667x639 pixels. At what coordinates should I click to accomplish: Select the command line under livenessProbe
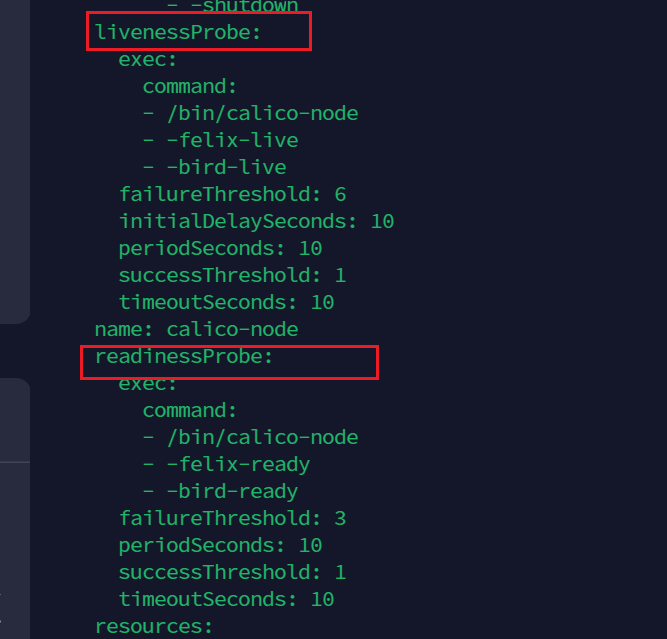pyautogui.click(x=189, y=86)
